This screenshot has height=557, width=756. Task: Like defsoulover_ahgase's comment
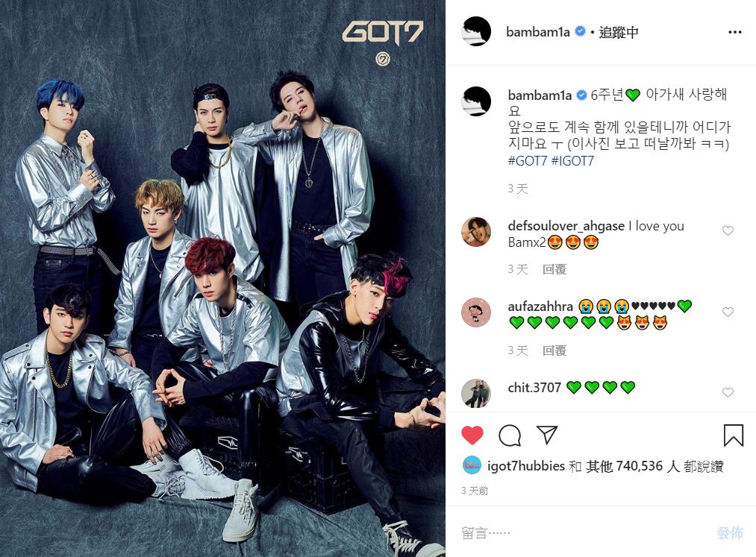(x=728, y=231)
